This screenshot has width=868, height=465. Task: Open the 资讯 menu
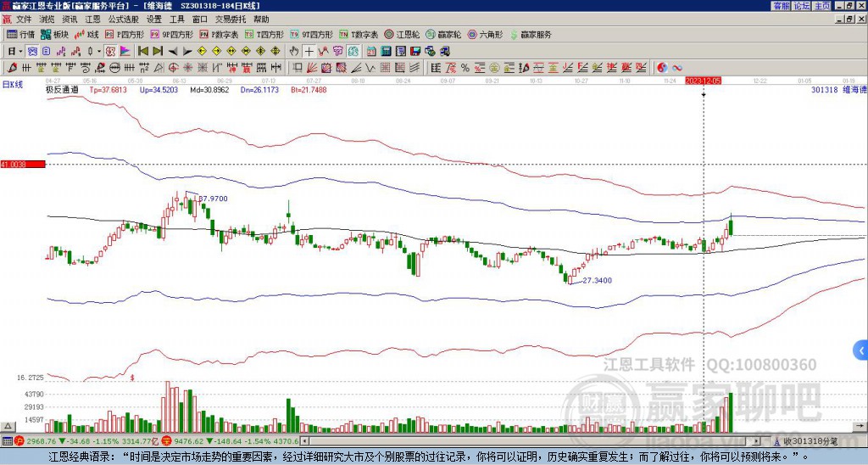(x=70, y=20)
